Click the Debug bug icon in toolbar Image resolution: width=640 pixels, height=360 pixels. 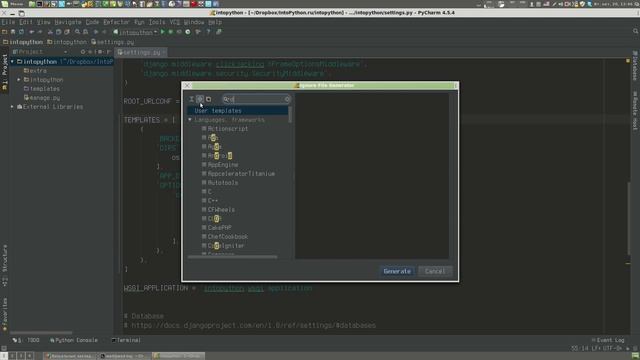tap(171, 32)
